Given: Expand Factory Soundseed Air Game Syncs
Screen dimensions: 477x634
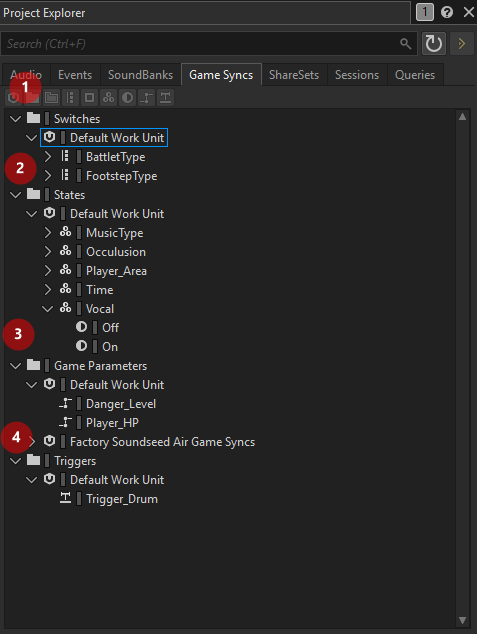Looking at the screenshot, I should (32, 442).
